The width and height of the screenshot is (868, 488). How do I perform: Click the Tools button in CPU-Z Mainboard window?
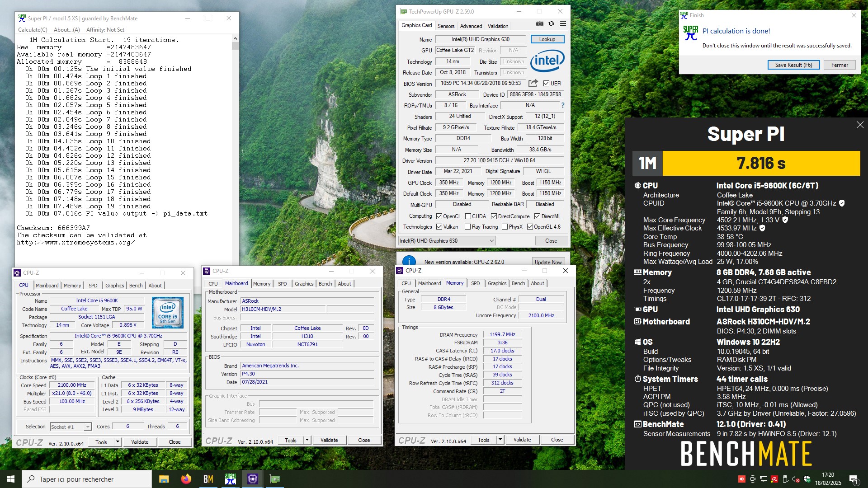pos(290,440)
